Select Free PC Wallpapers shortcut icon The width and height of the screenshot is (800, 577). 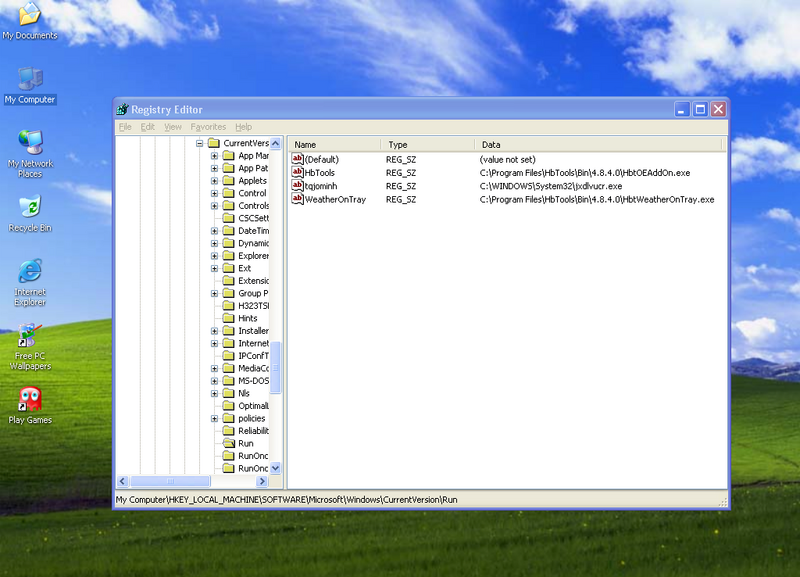point(30,347)
